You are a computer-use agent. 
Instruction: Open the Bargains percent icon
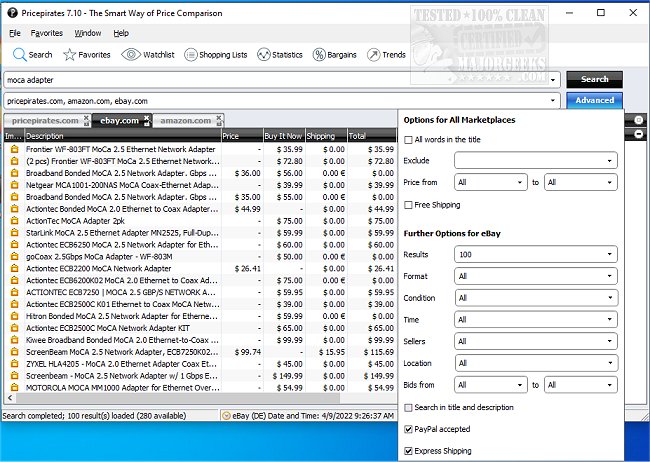[334, 55]
